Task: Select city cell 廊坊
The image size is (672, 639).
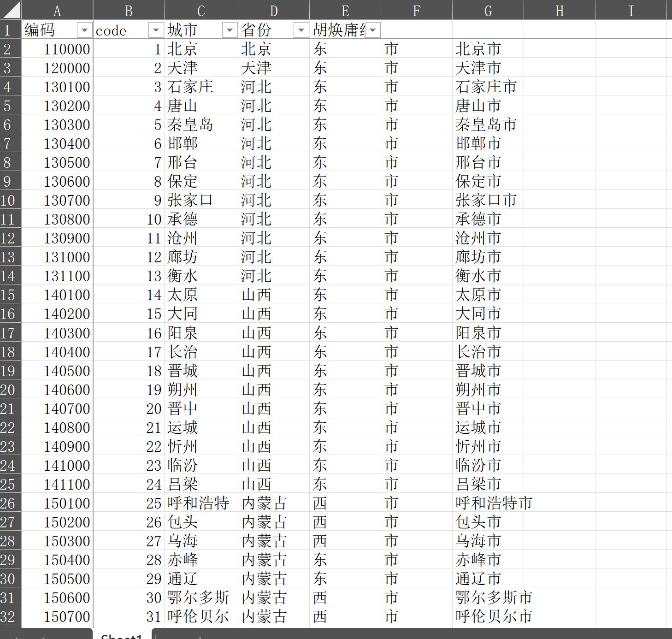Action: (x=201, y=257)
